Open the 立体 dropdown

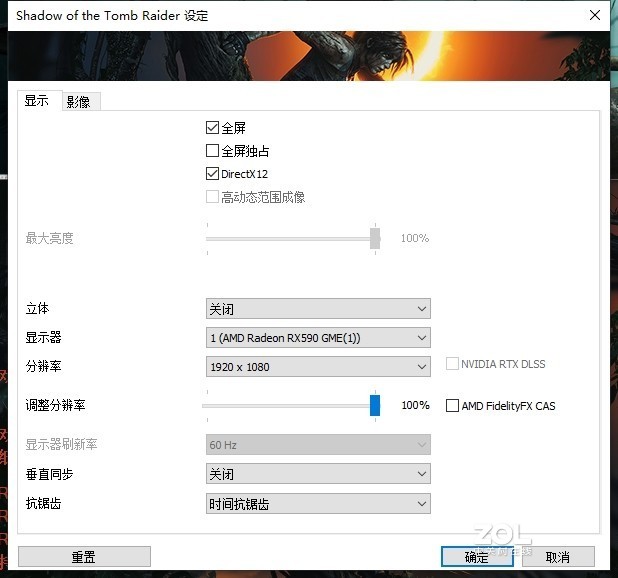click(318, 309)
